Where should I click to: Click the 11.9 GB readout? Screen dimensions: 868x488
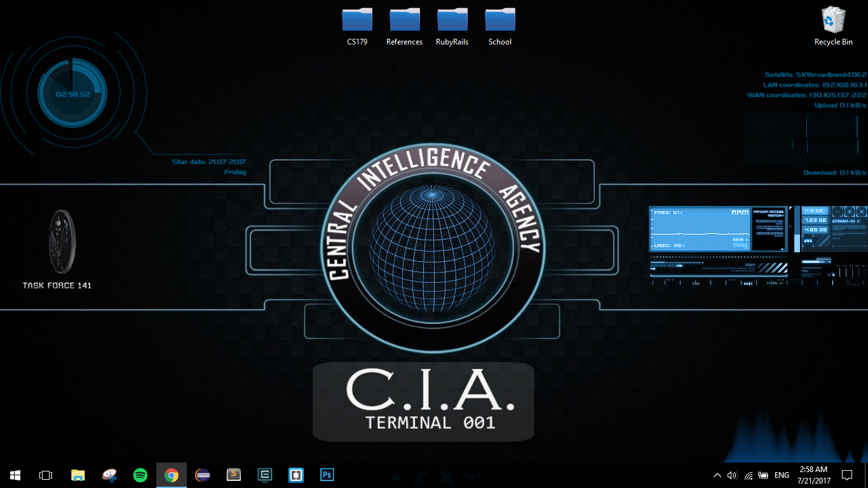click(x=815, y=211)
